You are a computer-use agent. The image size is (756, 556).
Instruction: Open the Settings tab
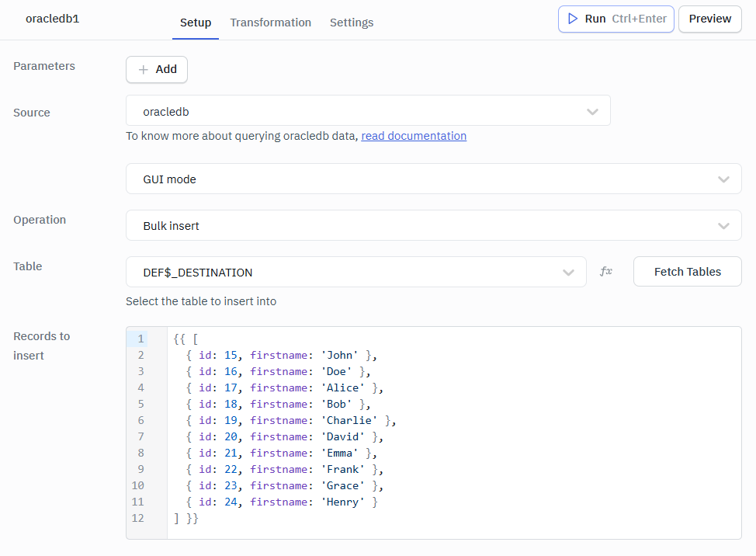352,23
